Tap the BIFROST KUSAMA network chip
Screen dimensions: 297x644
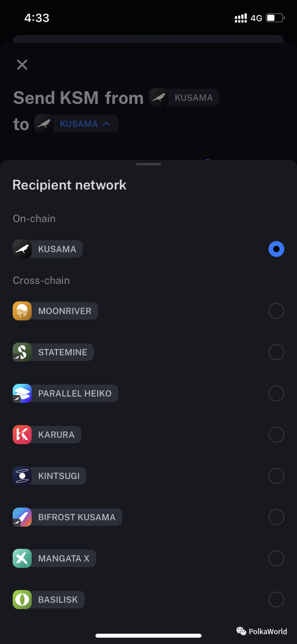[x=77, y=517]
